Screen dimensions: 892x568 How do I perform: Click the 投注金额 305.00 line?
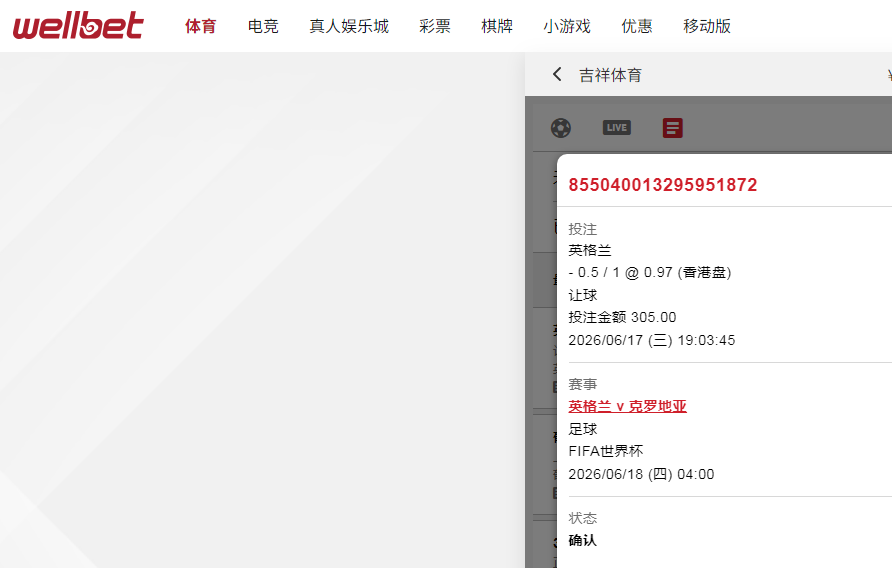(x=622, y=317)
